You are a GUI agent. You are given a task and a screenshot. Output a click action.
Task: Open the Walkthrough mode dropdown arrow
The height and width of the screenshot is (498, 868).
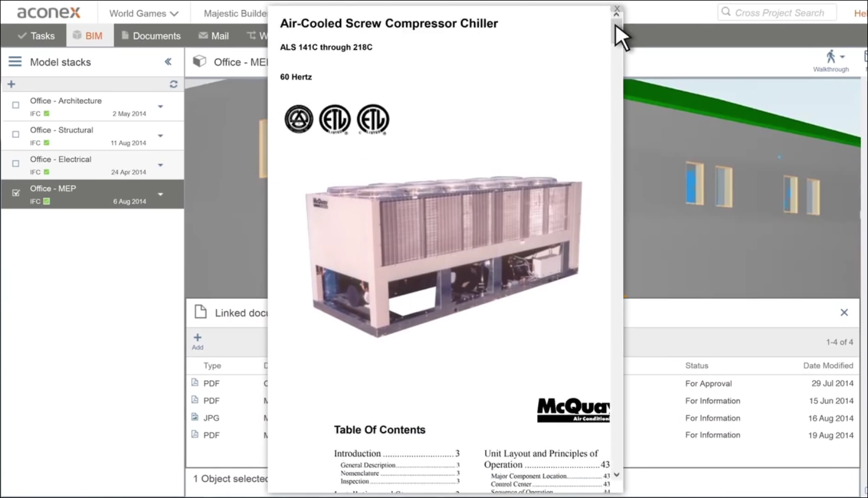842,57
